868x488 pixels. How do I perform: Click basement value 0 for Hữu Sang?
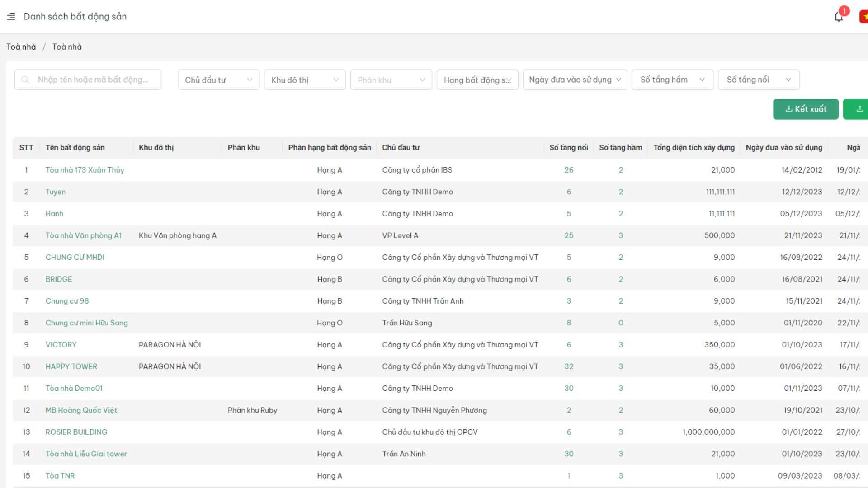click(x=621, y=323)
